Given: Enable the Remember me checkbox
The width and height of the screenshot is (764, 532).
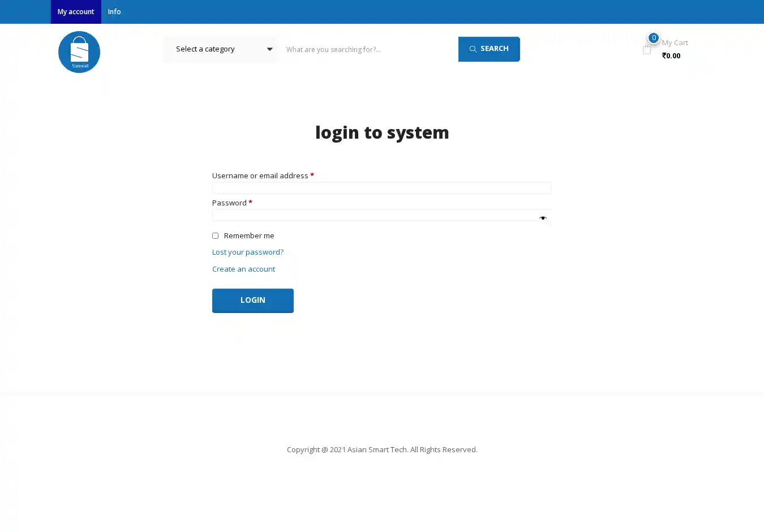Looking at the screenshot, I should point(215,235).
